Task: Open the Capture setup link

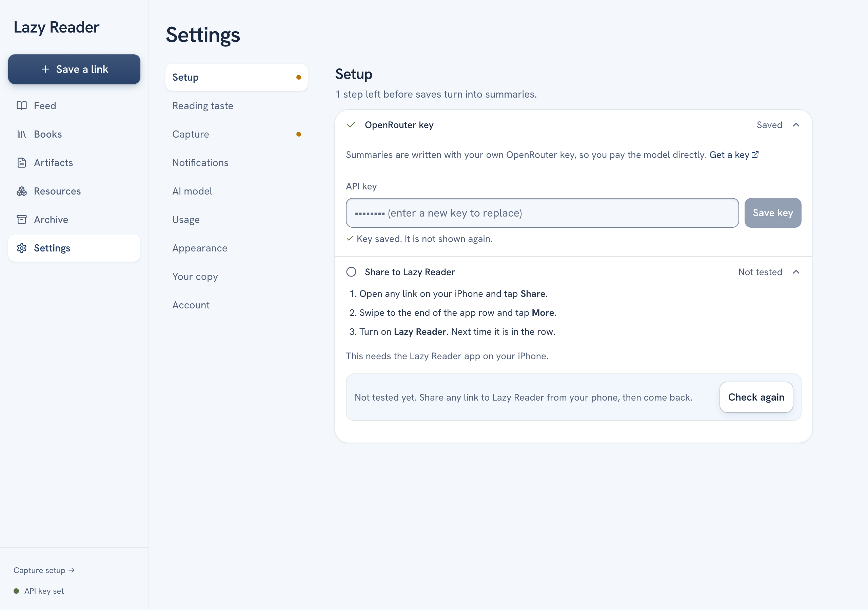Action: [44, 570]
